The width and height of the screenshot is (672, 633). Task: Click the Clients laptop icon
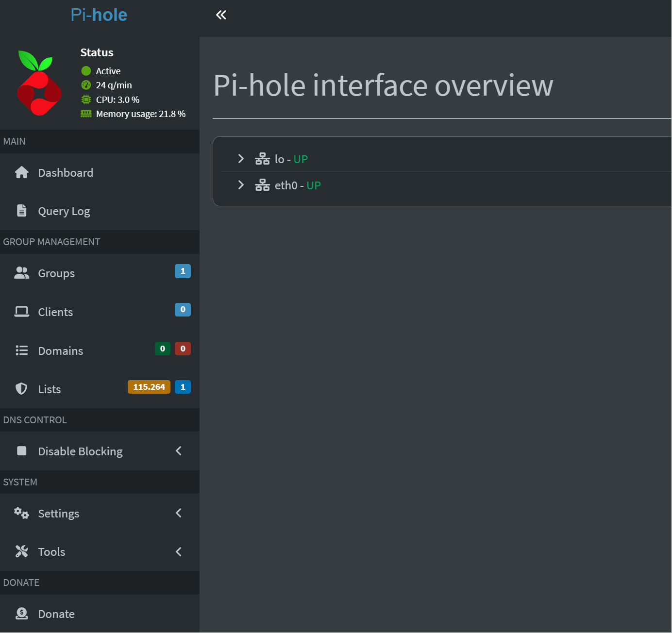point(21,312)
